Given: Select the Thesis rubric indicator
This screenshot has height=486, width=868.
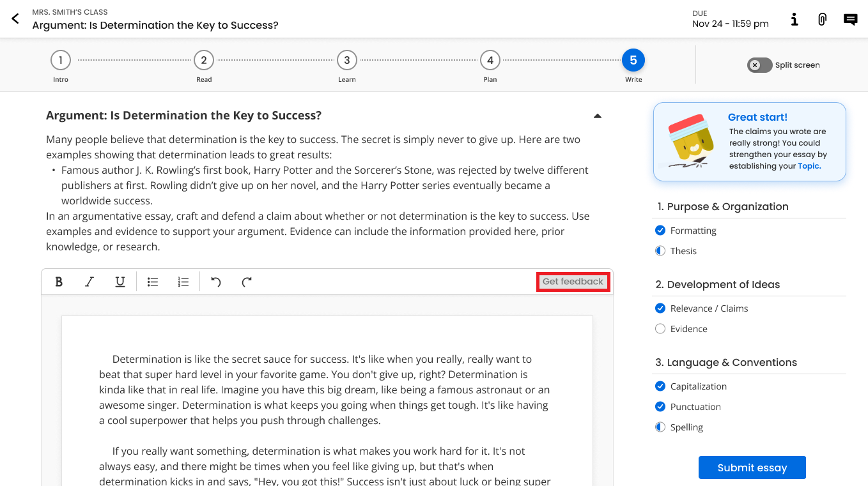Looking at the screenshot, I should [660, 251].
